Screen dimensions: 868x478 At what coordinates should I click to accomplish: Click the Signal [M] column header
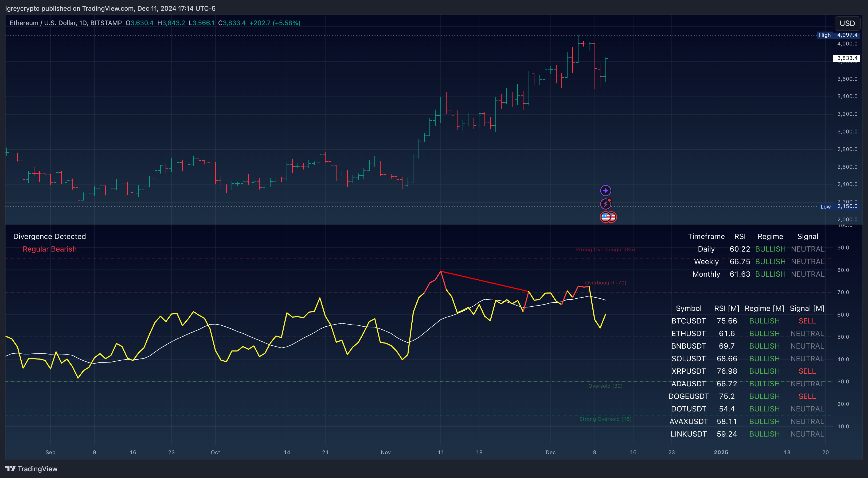pyautogui.click(x=807, y=308)
